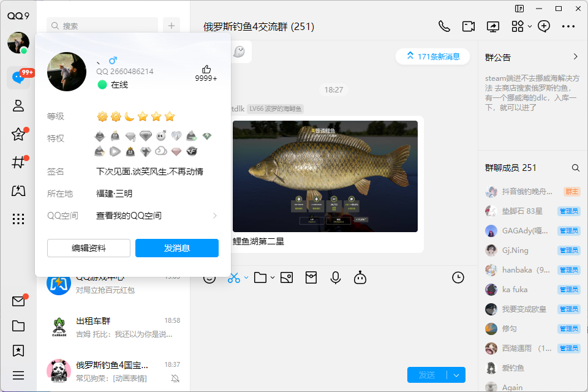The width and height of the screenshot is (588, 392).
Task: Open the carp fish image in chat
Action: (325, 176)
